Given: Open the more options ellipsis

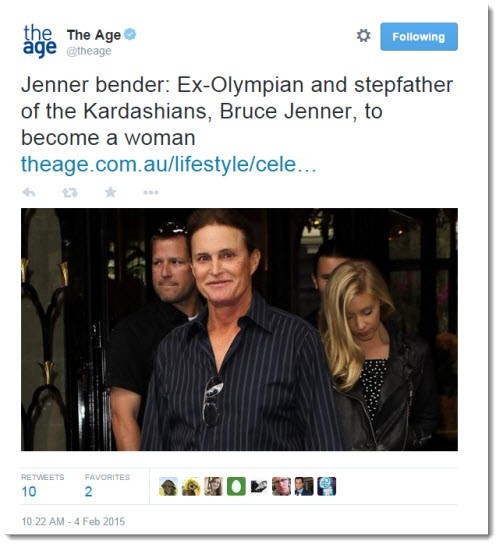Looking at the screenshot, I should pos(151,192).
